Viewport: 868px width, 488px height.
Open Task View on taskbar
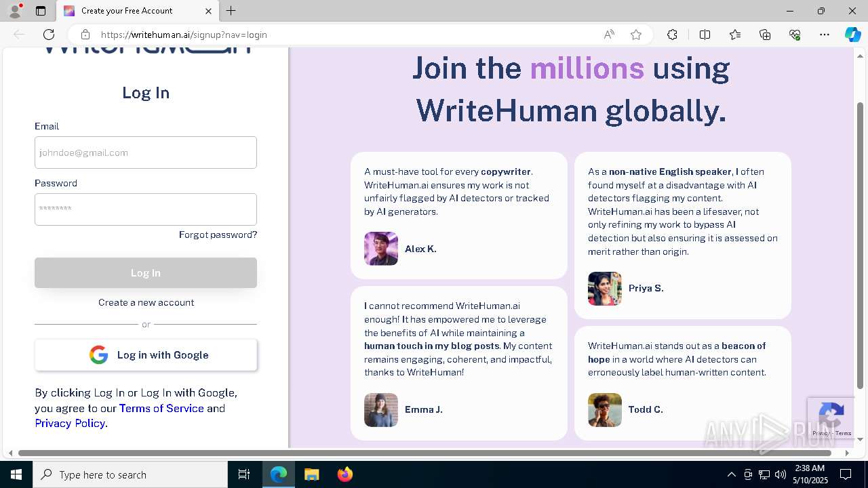point(244,474)
